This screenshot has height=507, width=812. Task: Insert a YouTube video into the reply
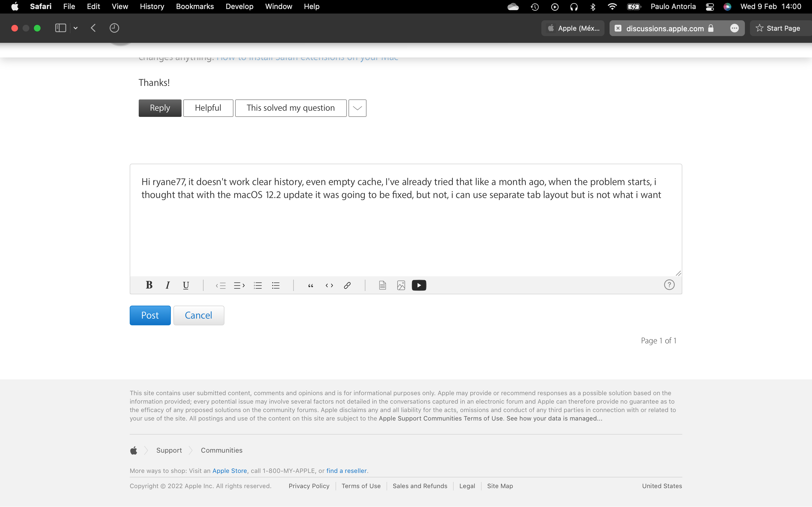coord(419,285)
